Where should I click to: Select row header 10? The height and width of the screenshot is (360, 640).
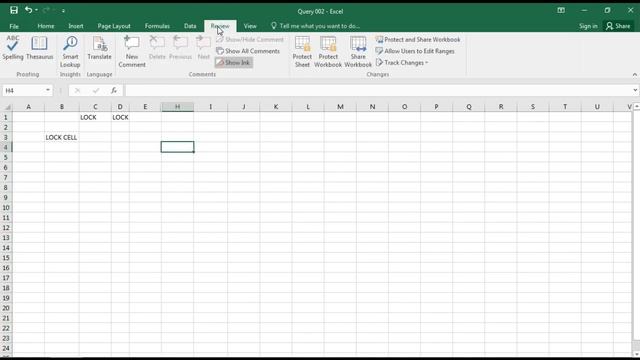tap(6, 208)
